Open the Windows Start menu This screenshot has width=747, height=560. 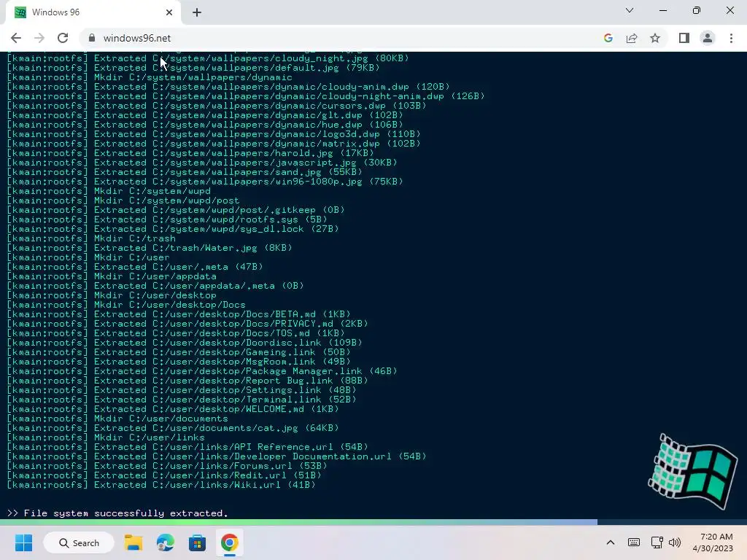[23, 542]
